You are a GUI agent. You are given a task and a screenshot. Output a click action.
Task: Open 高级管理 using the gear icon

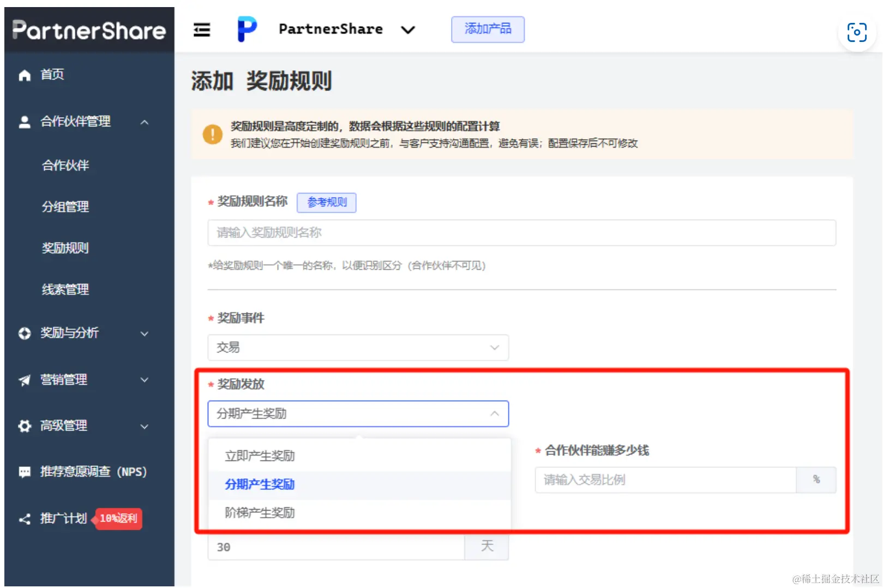(25, 426)
